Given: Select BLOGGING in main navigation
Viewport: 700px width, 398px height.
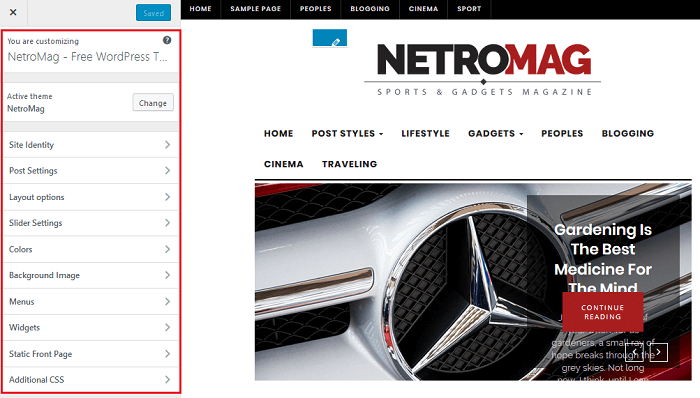Looking at the screenshot, I should [x=628, y=133].
